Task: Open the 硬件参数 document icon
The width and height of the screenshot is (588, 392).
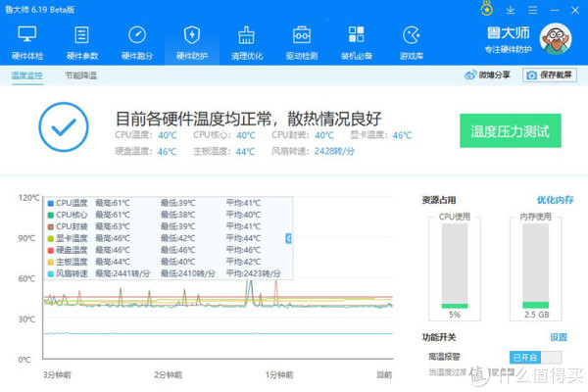Action: click(81, 35)
